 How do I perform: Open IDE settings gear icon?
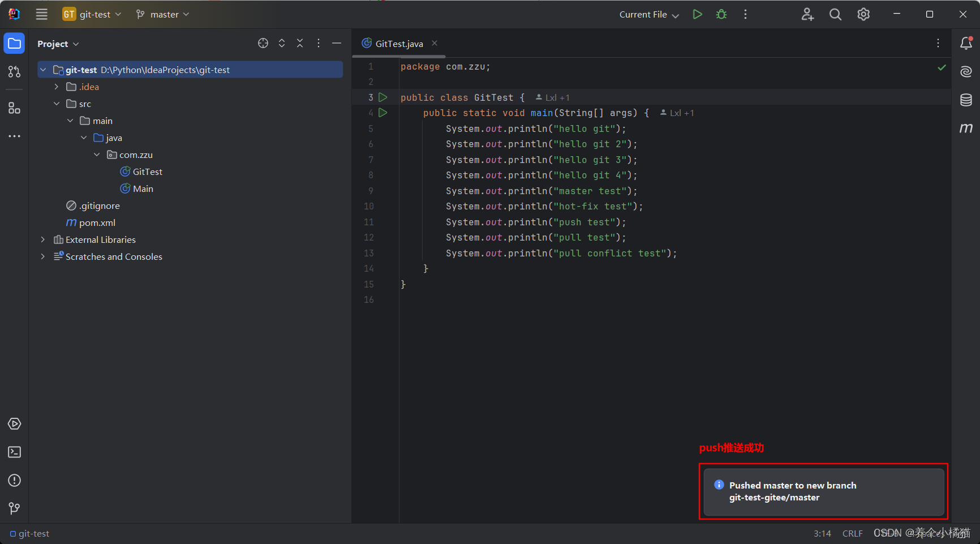pos(863,14)
